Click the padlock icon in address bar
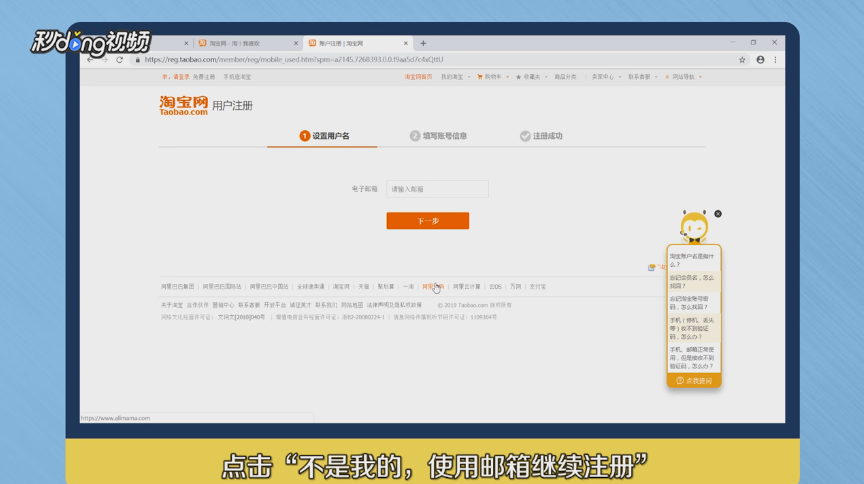 (x=138, y=60)
